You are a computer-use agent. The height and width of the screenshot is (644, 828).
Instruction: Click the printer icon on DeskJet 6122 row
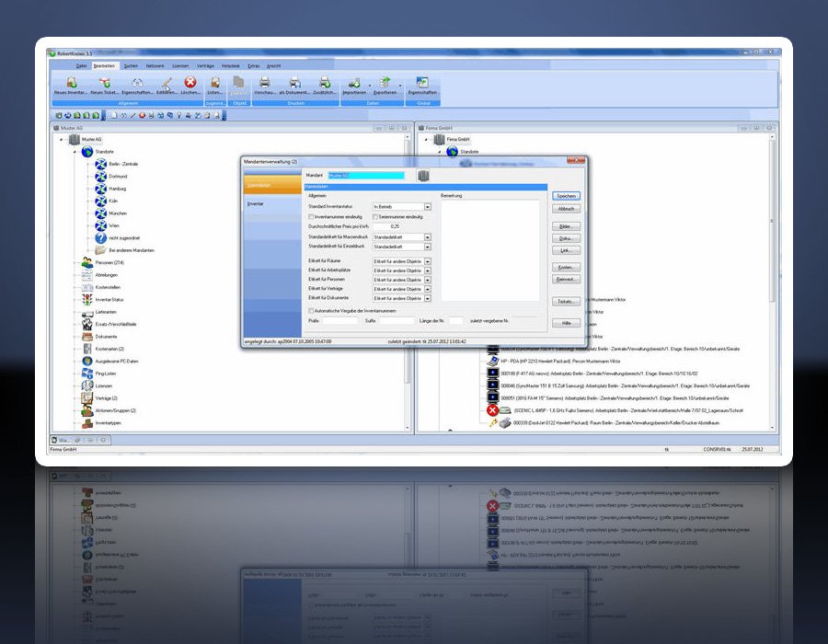(x=505, y=423)
